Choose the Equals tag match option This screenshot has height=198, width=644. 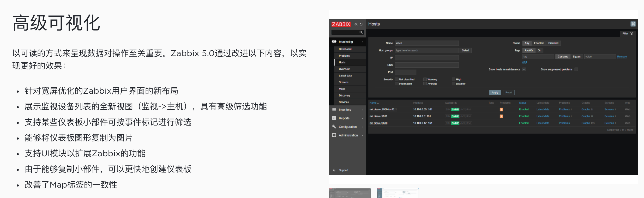577,57
